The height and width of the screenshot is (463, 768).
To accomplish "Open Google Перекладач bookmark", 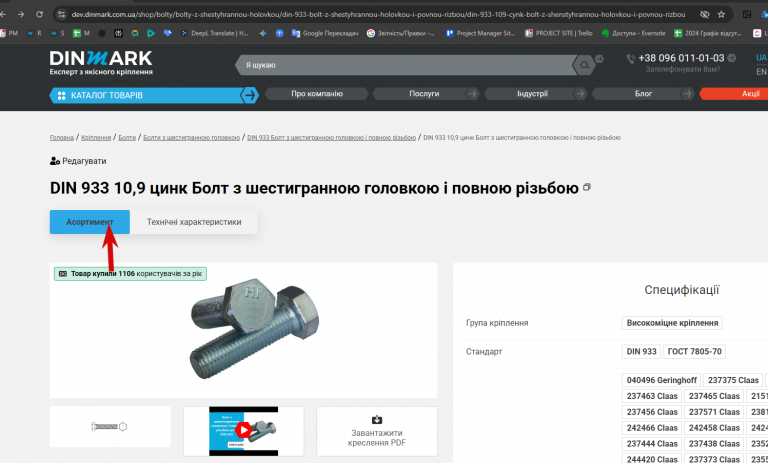I will pos(325,33).
